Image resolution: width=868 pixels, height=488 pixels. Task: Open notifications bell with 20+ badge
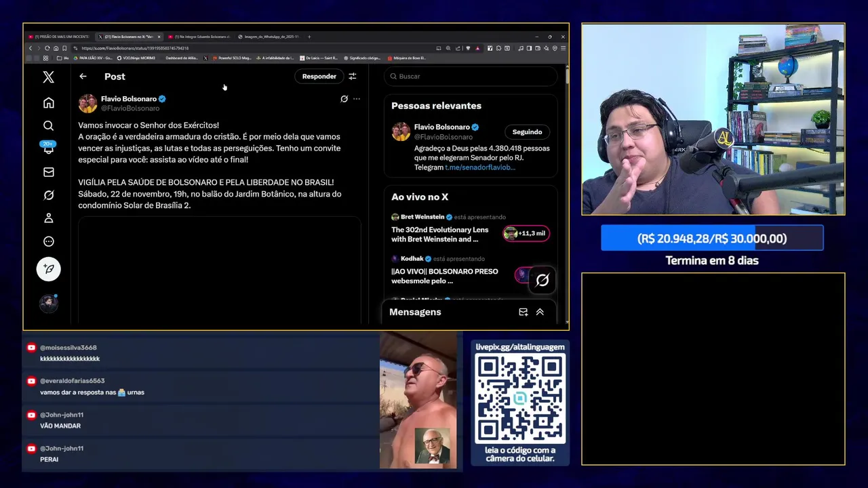pos(48,148)
